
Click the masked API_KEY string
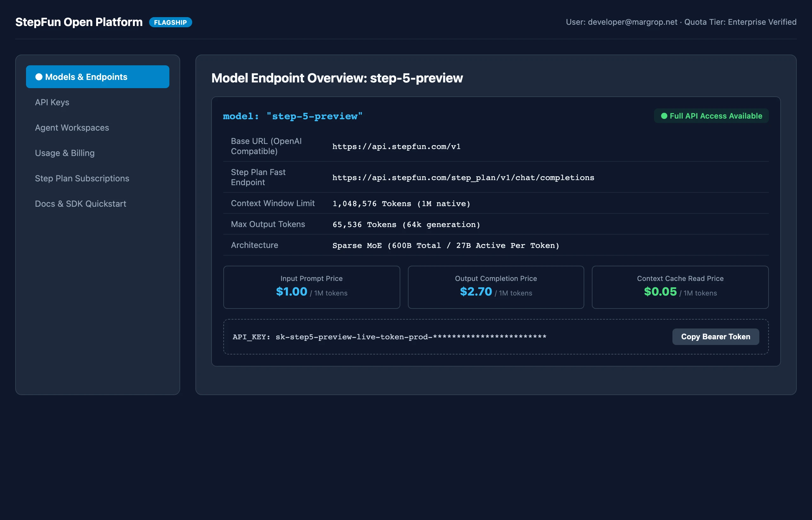(389, 337)
